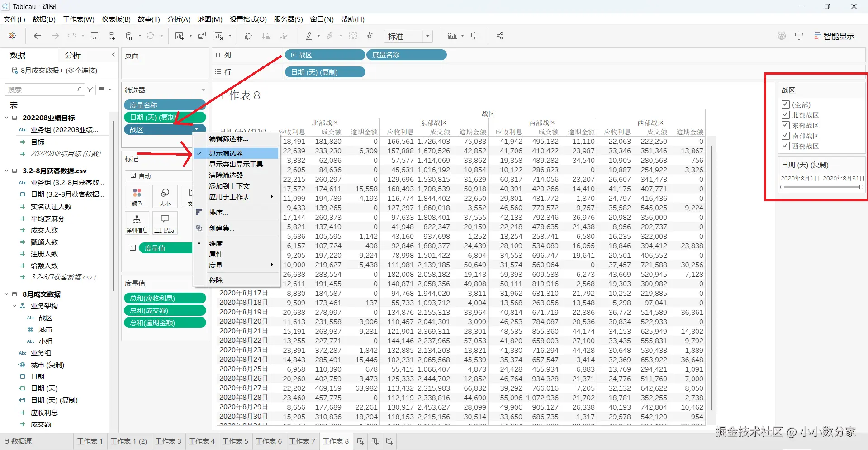Expand the 度量 submenu arrow

(x=272, y=265)
